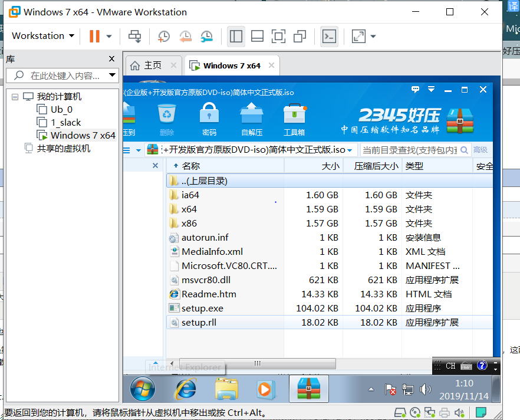Select the x86 folder
The height and width of the screenshot is (420, 520).
[330, 224]
